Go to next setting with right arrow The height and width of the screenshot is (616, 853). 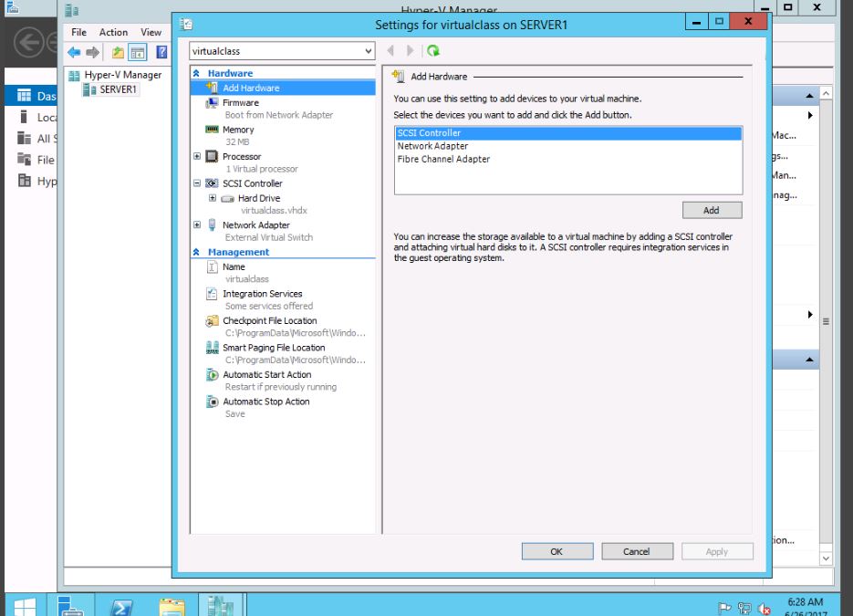(411, 50)
